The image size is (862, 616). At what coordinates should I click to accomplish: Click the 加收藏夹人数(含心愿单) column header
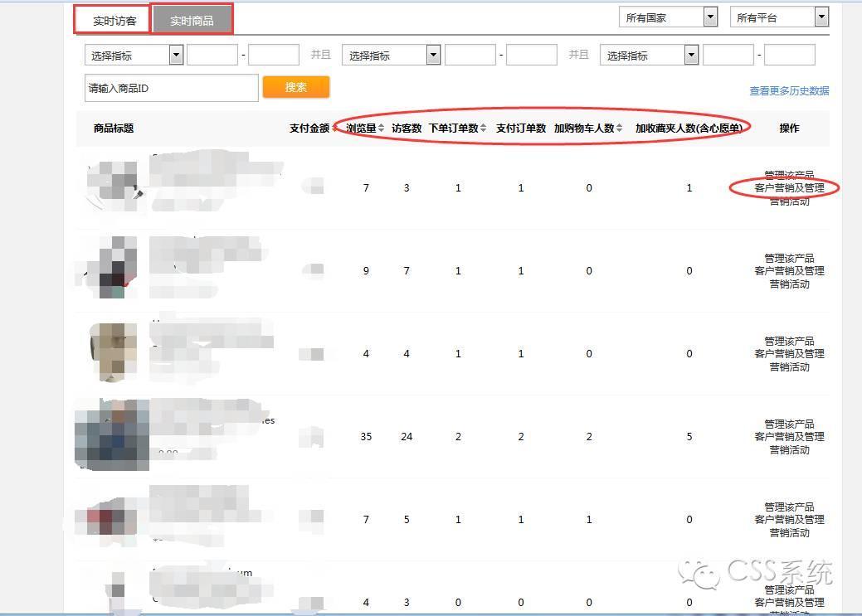(x=689, y=129)
